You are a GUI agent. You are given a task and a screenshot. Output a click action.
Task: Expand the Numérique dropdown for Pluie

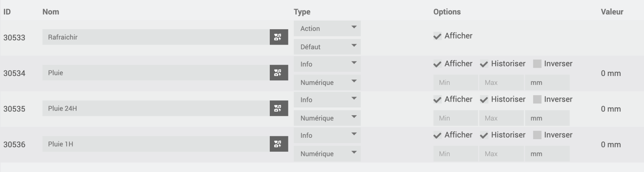pyautogui.click(x=327, y=82)
